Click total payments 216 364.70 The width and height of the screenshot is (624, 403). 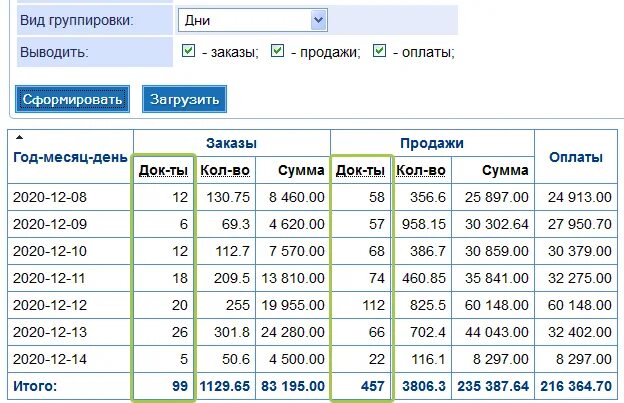[x=576, y=386]
